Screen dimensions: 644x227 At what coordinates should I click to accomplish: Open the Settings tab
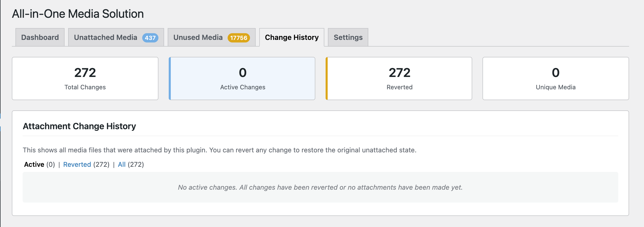pyautogui.click(x=348, y=38)
